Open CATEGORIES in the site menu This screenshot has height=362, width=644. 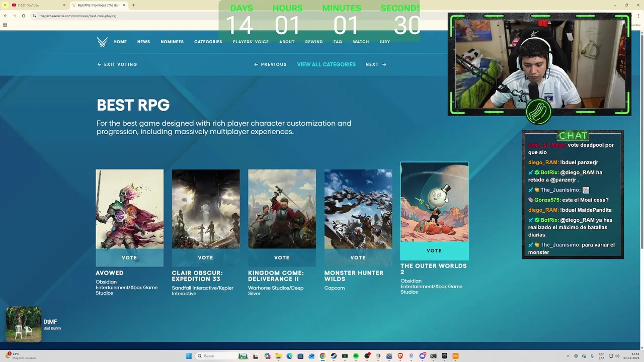tap(208, 42)
